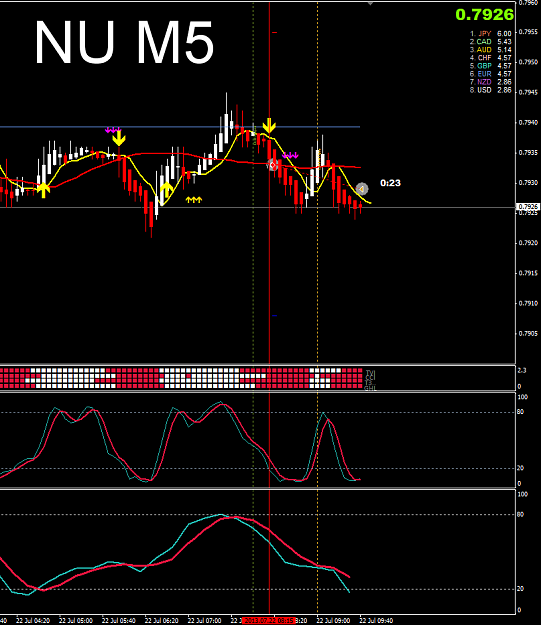541x625 pixels.
Task: Click the 0.7910 price axis label
Action: coord(529,304)
